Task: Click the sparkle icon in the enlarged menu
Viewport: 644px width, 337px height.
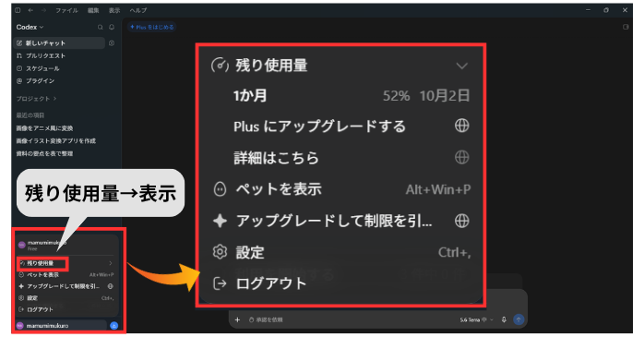Action: pyautogui.click(x=221, y=221)
